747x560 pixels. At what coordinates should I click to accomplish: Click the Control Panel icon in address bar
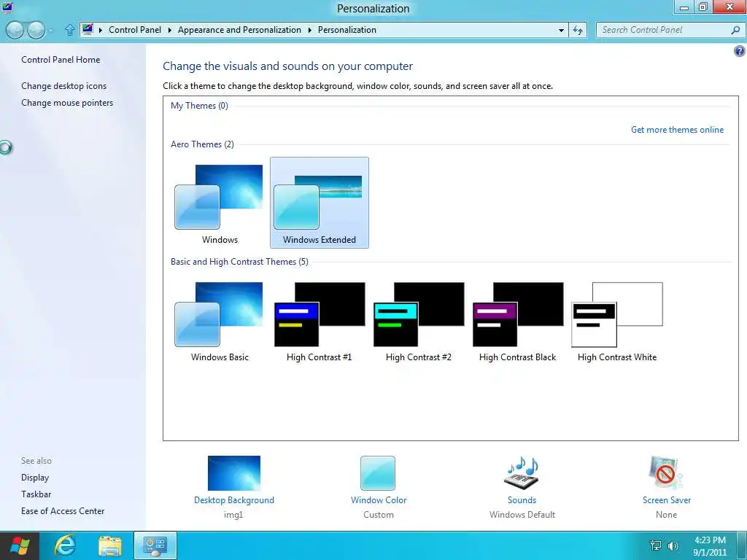(x=88, y=29)
